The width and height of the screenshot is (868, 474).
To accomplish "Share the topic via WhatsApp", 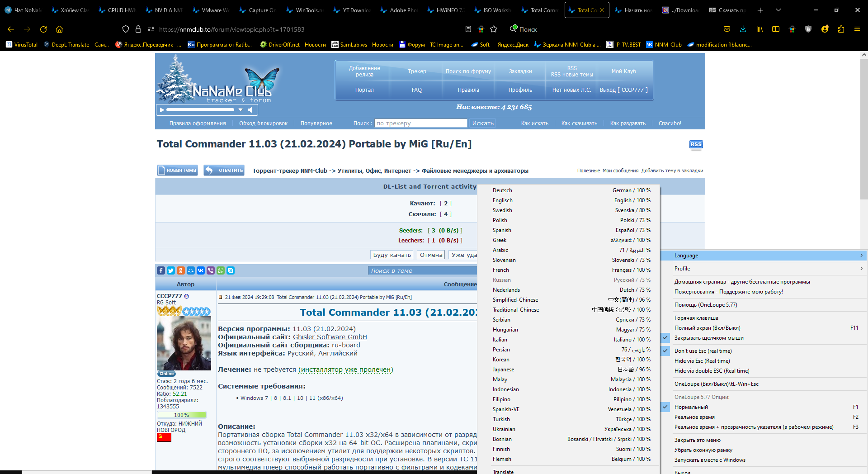I will click(221, 270).
